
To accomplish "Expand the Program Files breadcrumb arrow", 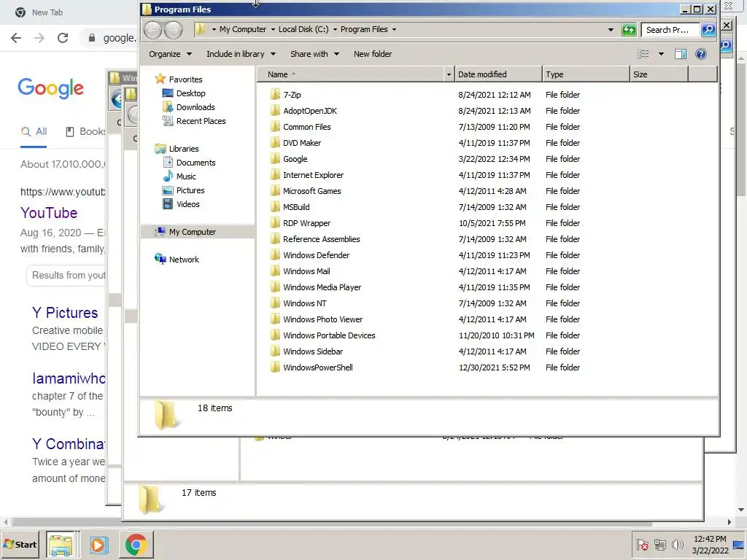I will click(394, 29).
